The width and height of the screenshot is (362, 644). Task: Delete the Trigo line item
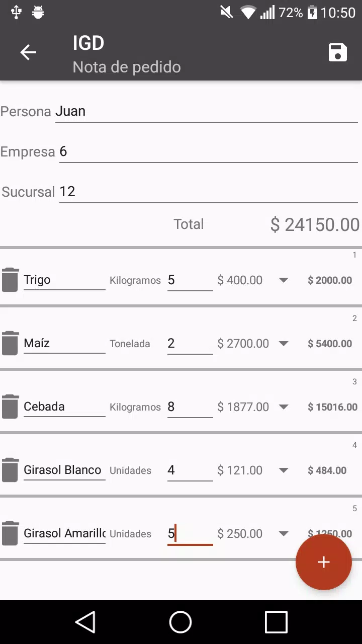10,280
